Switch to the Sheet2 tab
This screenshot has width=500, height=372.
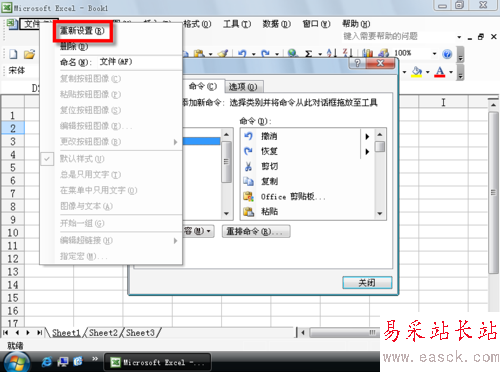click(x=103, y=333)
